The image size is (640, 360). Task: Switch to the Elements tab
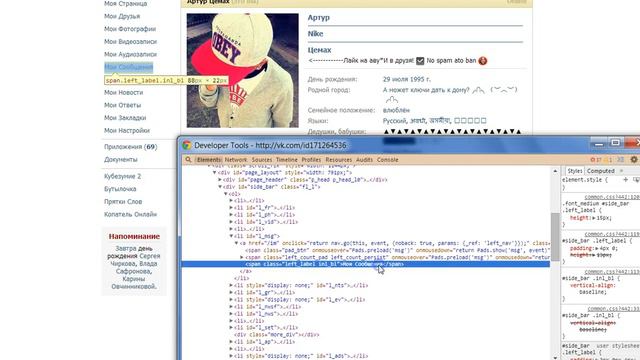pos(209,160)
